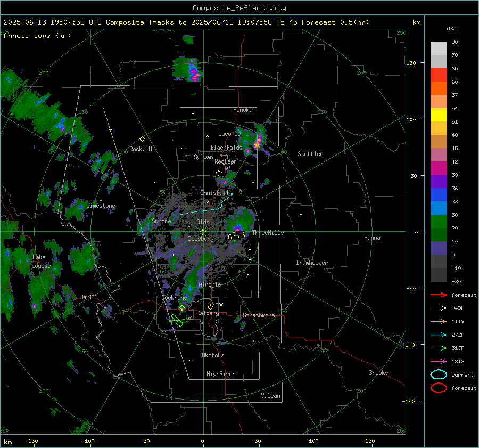Screen dimensions: 479x448
Task: Select the Blackfalds map label
Action: [x=226, y=148]
